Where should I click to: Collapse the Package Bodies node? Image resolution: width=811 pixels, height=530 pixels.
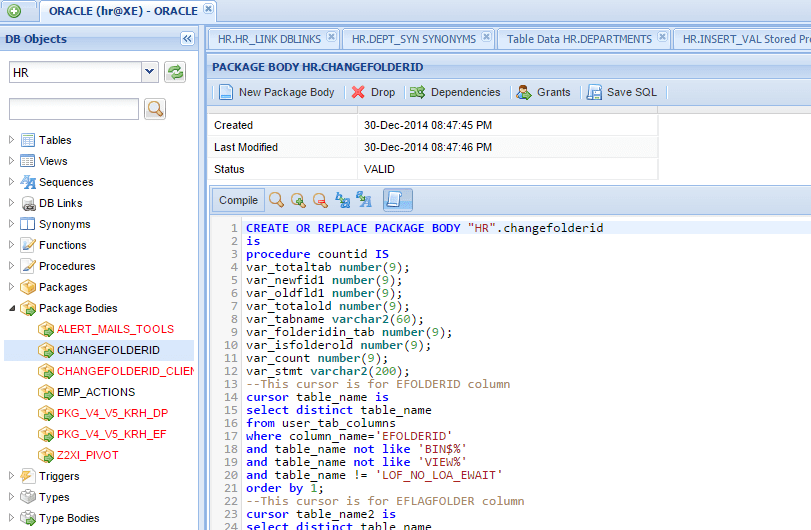pos(11,308)
